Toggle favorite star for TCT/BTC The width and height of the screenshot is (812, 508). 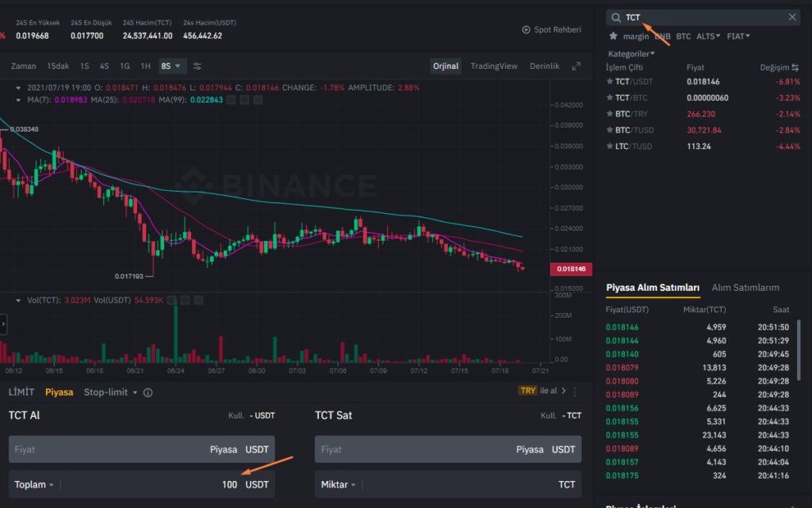click(610, 97)
